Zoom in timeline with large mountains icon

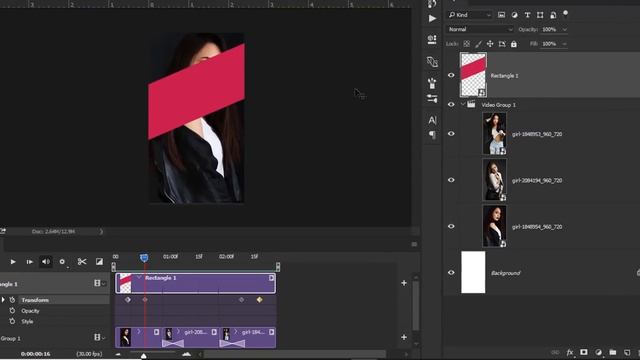click(x=187, y=354)
